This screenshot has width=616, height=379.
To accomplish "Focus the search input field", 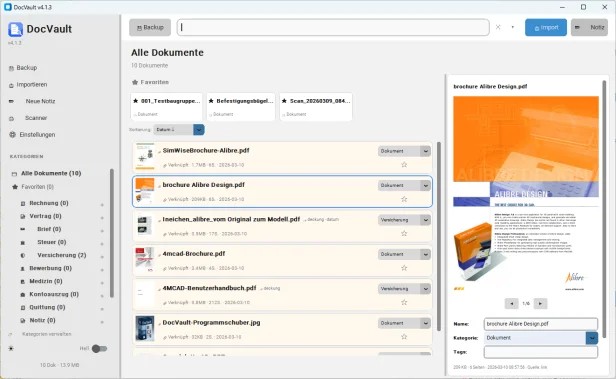I will [333, 27].
